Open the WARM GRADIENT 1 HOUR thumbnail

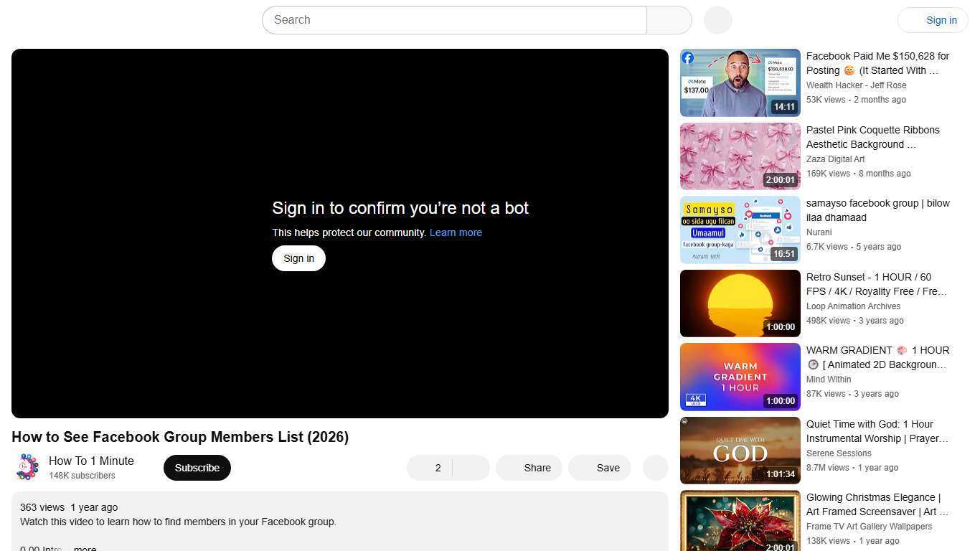pos(740,376)
